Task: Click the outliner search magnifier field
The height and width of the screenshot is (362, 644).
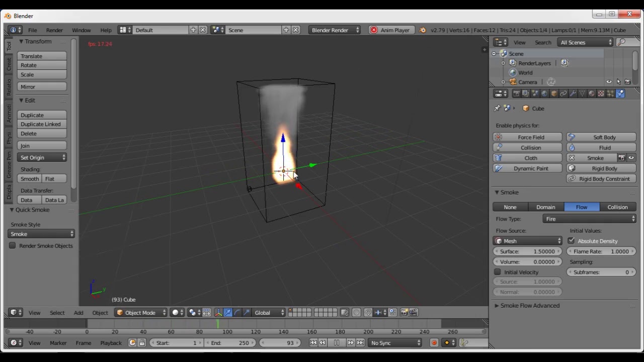Action: pyautogui.click(x=628, y=42)
